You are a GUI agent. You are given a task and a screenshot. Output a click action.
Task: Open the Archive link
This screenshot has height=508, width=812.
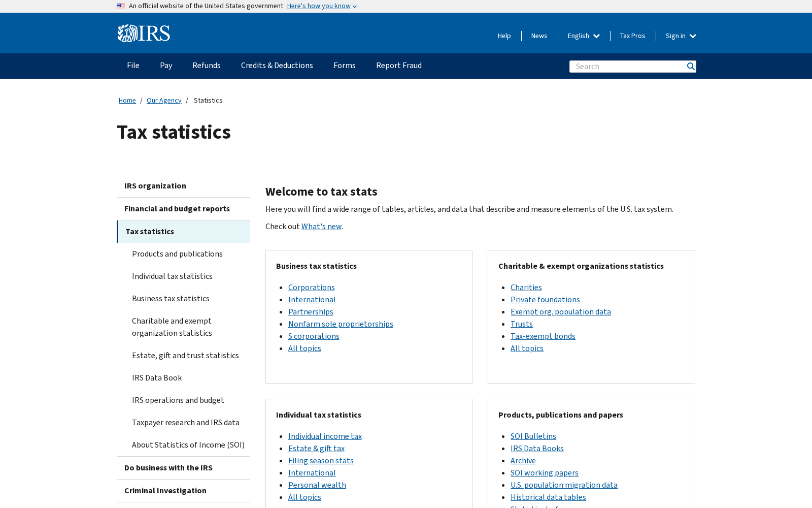pos(523,461)
